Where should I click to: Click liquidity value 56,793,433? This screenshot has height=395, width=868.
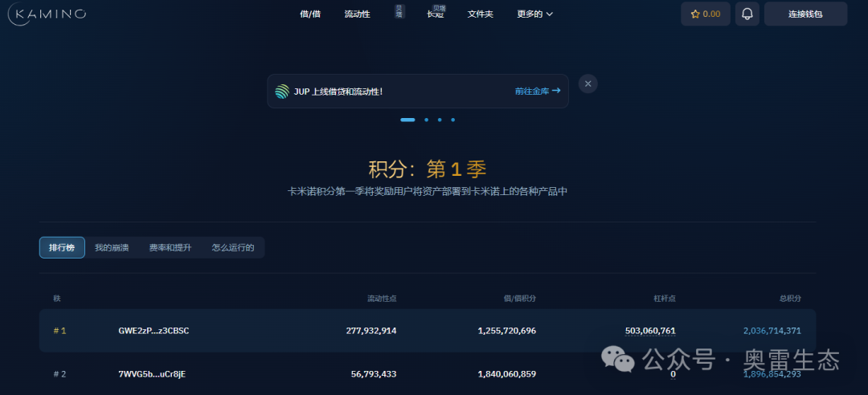coord(374,374)
